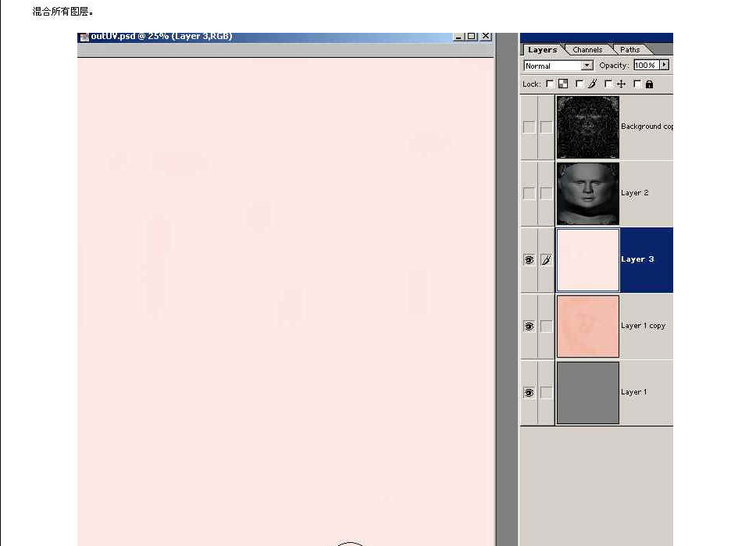
Task: Click the outUV.psd document window icon
Action: point(84,37)
